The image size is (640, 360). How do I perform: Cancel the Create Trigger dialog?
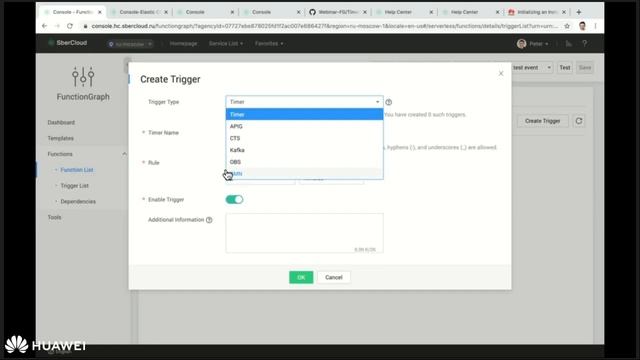pos(333,277)
